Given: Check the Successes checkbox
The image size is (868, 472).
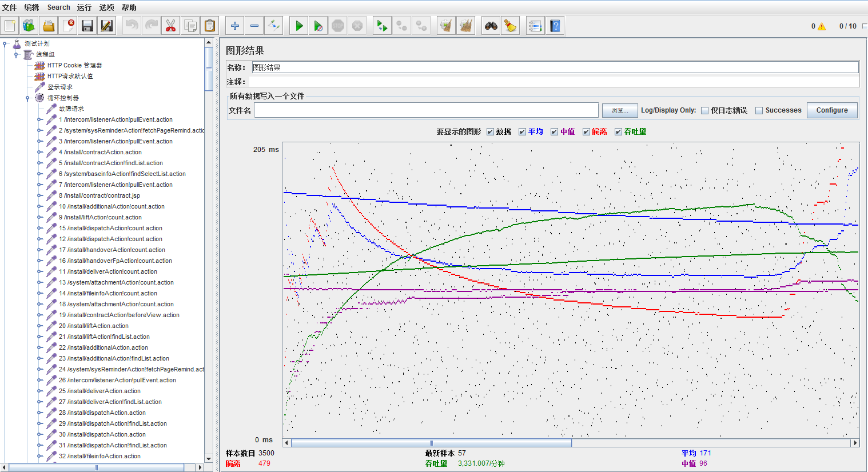Looking at the screenshot, I should [759, 111].
